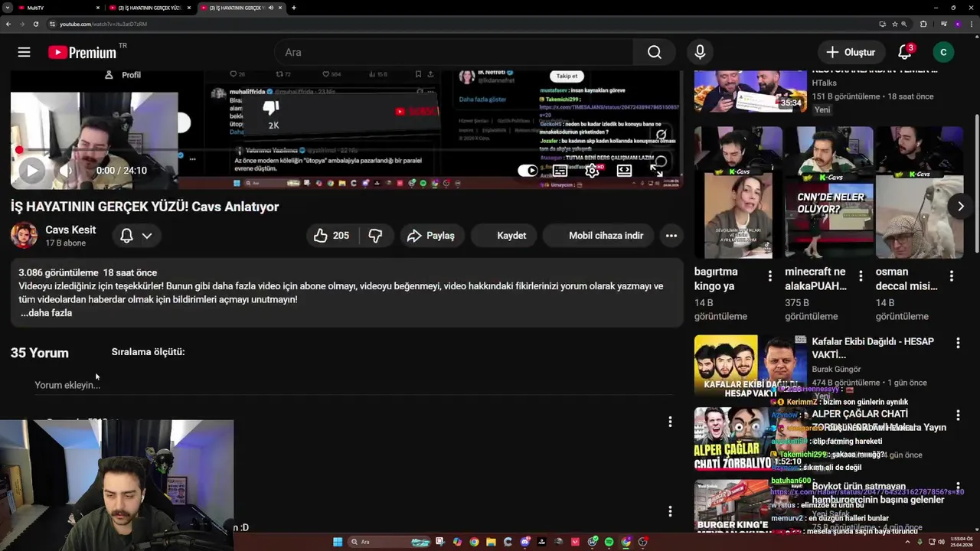Open options for 'bagırtma kingo ya' short

tap(769, 275)
